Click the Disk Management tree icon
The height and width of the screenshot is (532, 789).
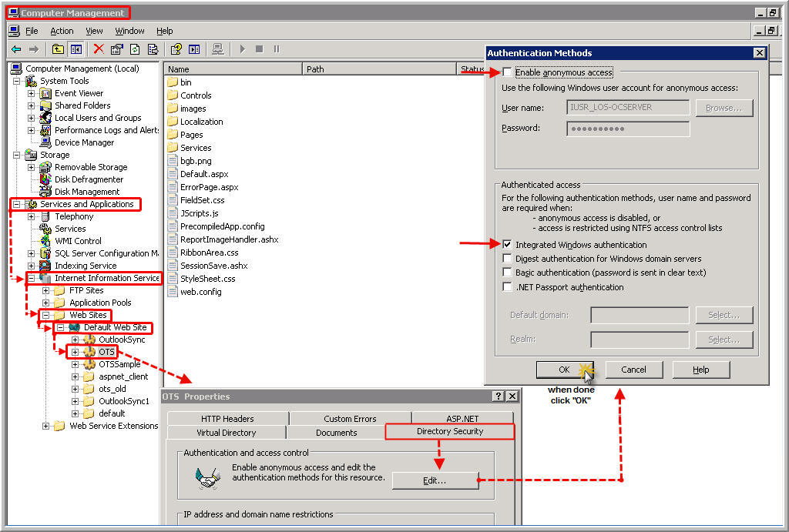click(x=45, y=192)
